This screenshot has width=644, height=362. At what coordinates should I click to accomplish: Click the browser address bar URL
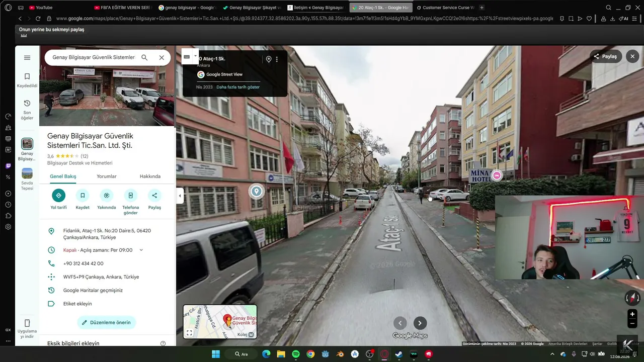(x=304, y=19)
